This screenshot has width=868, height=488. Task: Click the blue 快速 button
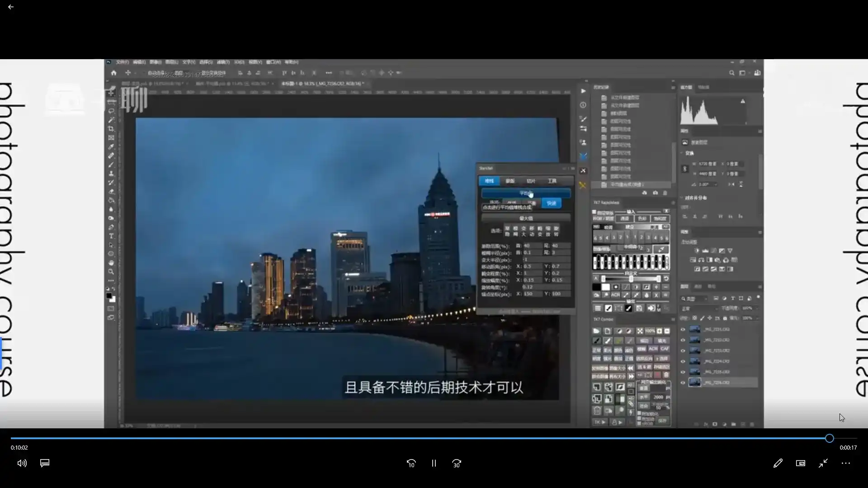coord(551,203)
